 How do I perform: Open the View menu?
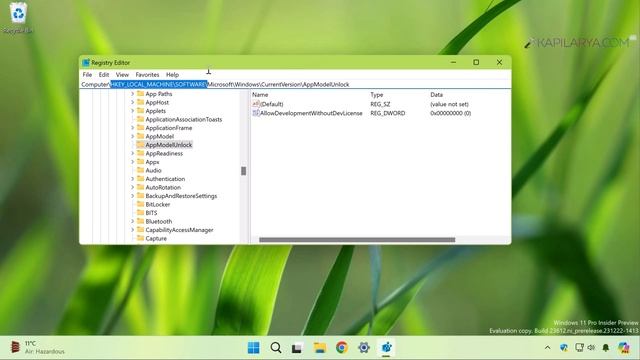(122, 75)
